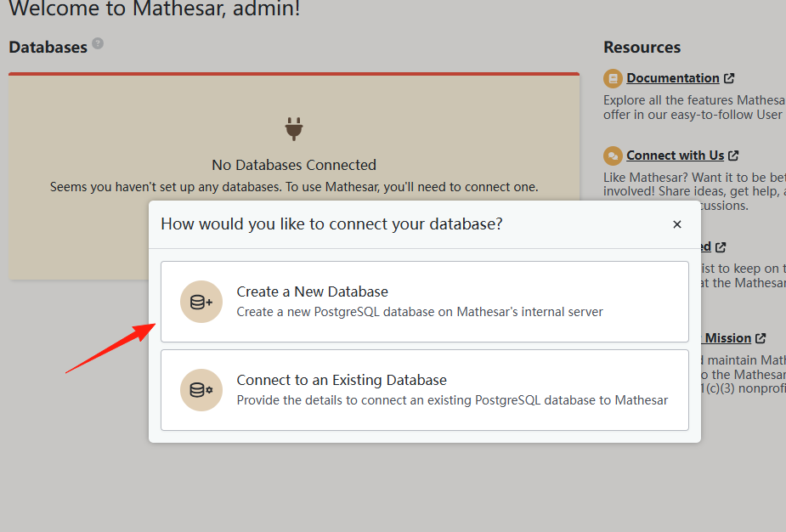786x532 pixels.
Task: Click external-link icon beside Mission link
Action: click(x=761, y=338)
